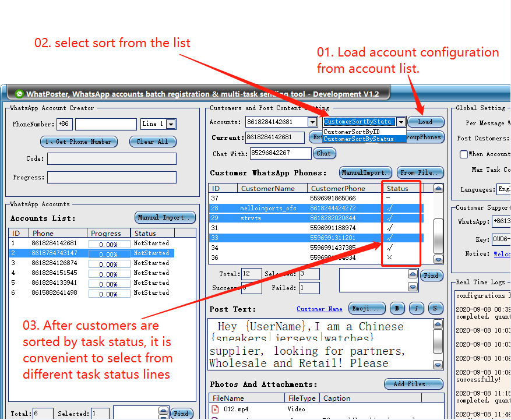Click the Add Files button

(414, 384)
